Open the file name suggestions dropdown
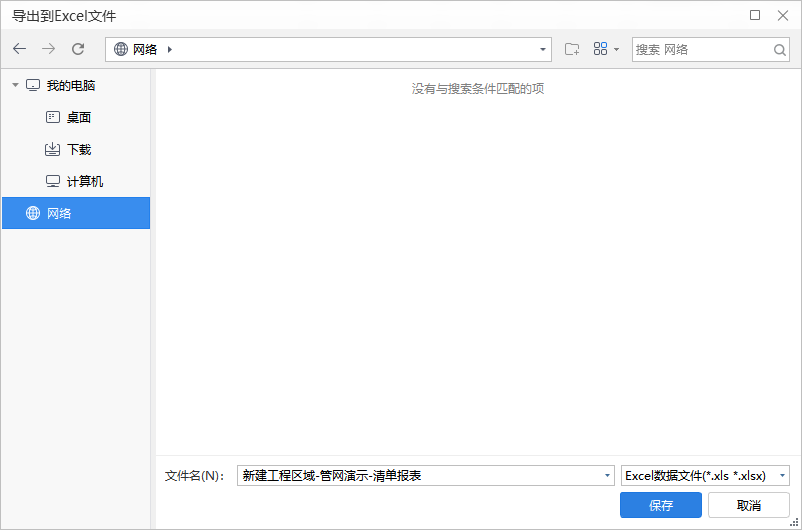The width and height of the screenshot is (802, 530). tap(607, 476)
